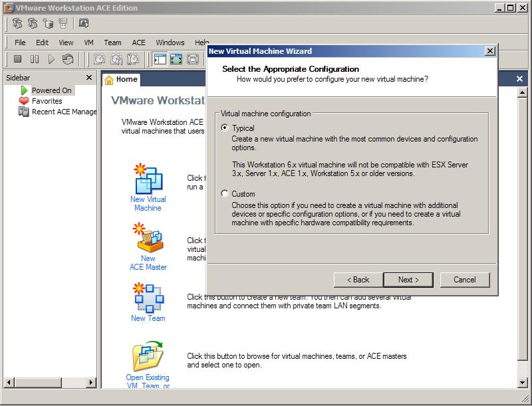Open the VM menu
Viewport: 532px width, 406px height.
coord(88,43)
